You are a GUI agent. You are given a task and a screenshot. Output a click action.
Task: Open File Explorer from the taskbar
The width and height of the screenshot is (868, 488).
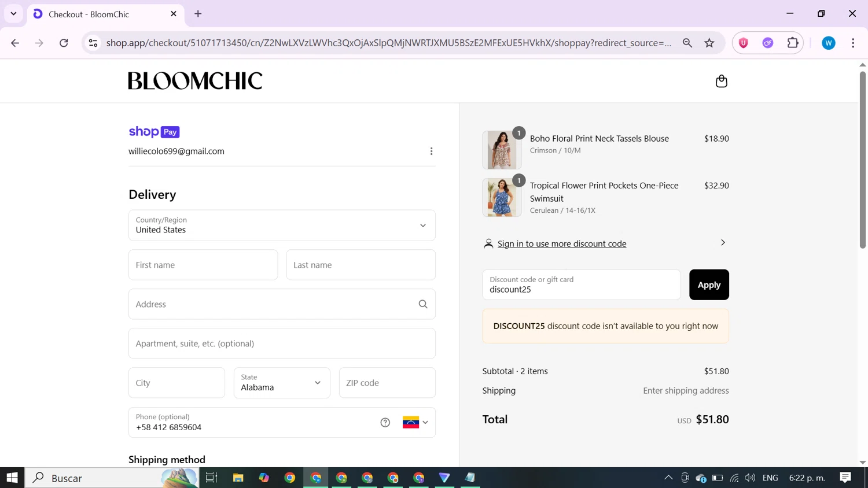click(x=238, y=478)
